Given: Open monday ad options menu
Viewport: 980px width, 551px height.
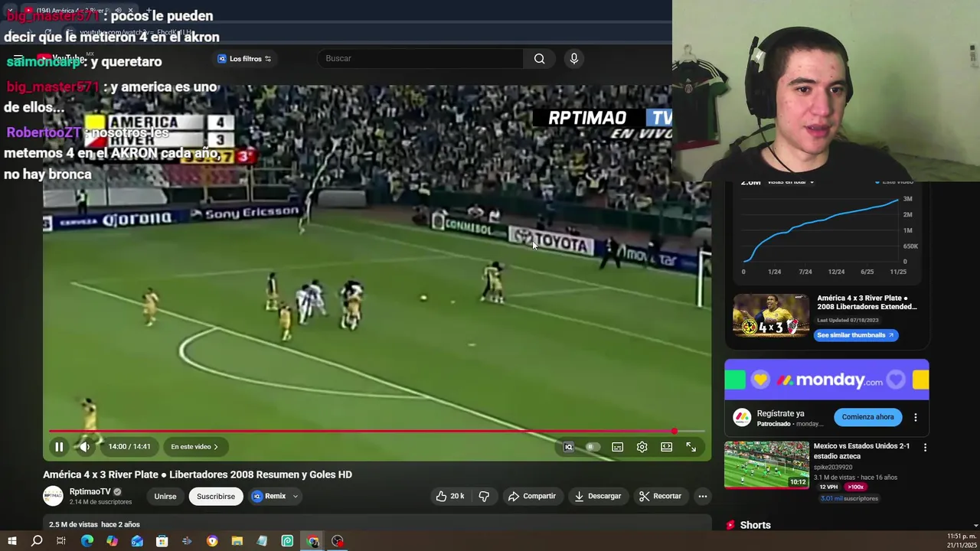Looking at the screenshot, I should [916, 418].
